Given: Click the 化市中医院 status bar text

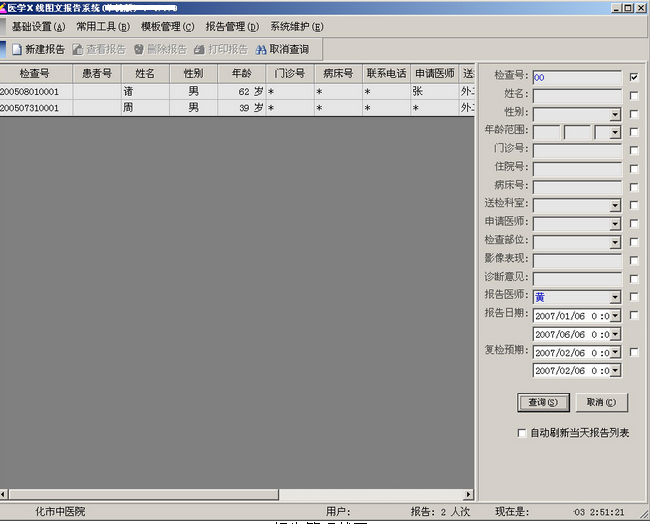Looking at the screenshot, I should 60,512.
